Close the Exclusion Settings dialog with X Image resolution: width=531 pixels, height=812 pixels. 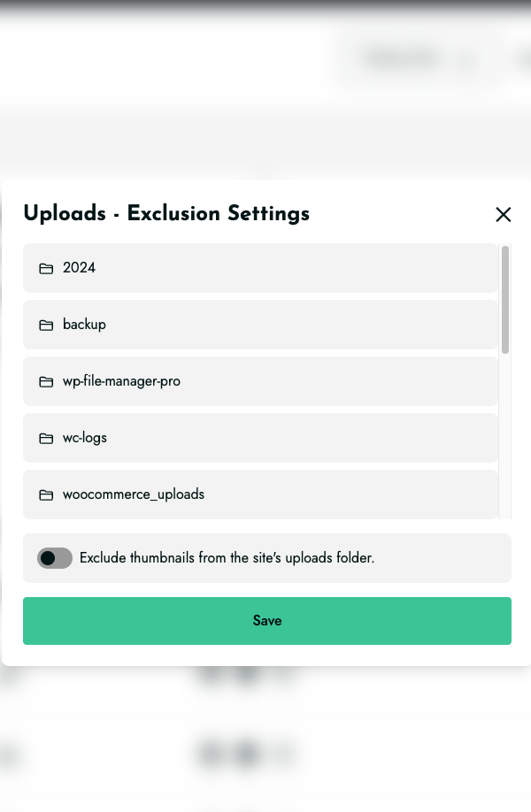point(503,214)
